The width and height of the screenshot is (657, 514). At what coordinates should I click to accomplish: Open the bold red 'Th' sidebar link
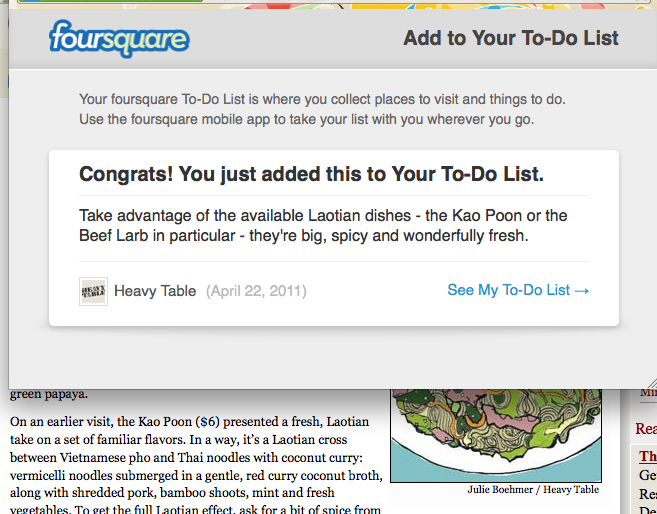click(x=648, y=457)
